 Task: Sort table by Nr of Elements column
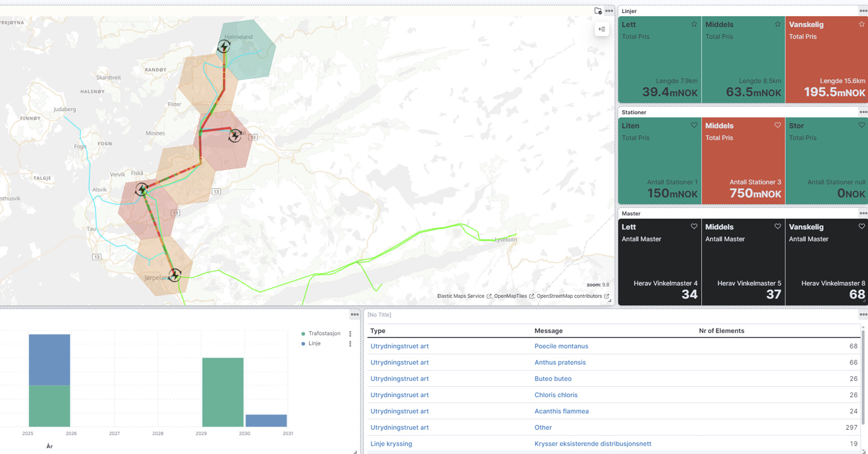[721, 331]
